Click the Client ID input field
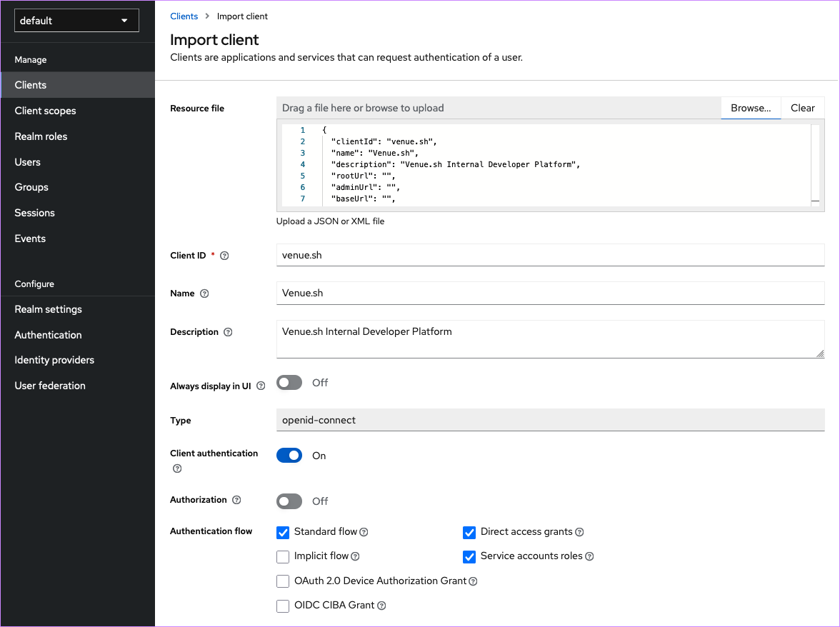 550,256
